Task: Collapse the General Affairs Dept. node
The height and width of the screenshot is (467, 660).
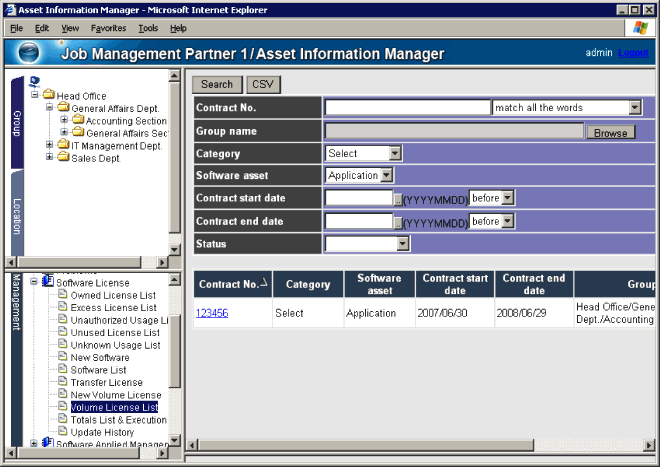Action: pos(50,108)
